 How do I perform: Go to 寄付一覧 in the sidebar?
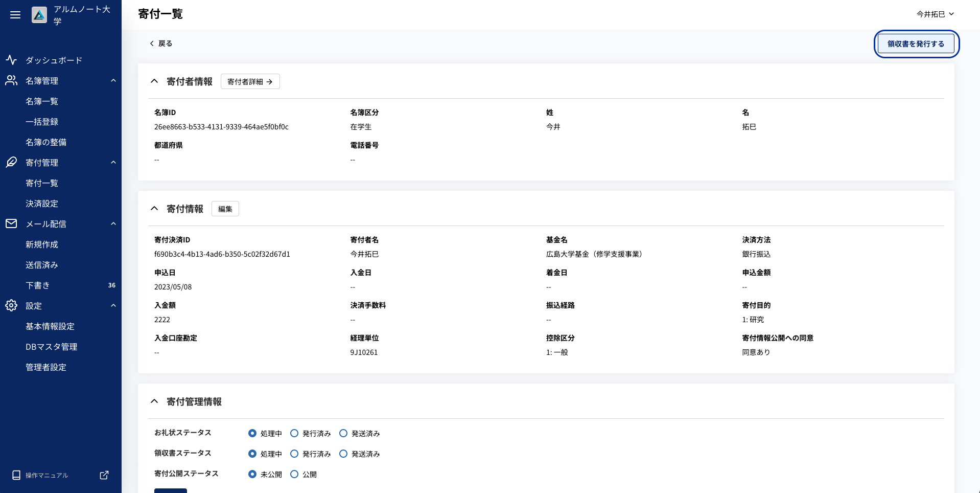tap(42, 183)
